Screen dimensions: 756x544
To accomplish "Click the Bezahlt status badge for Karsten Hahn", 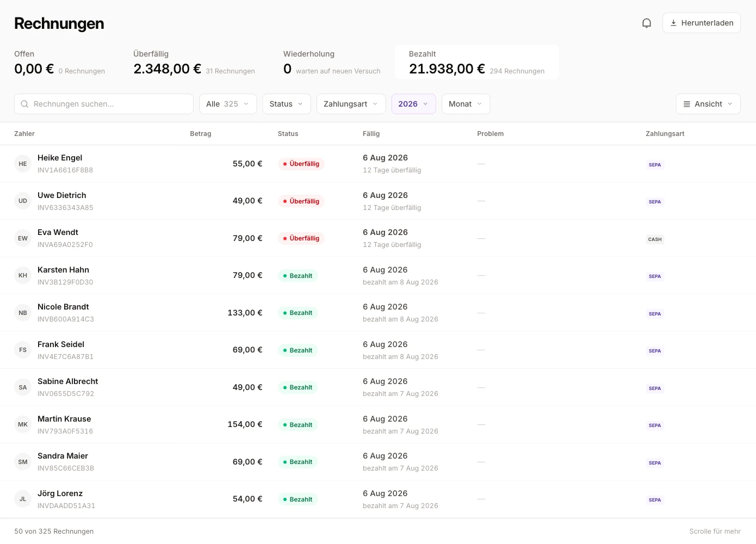I will tap(298, 276).
